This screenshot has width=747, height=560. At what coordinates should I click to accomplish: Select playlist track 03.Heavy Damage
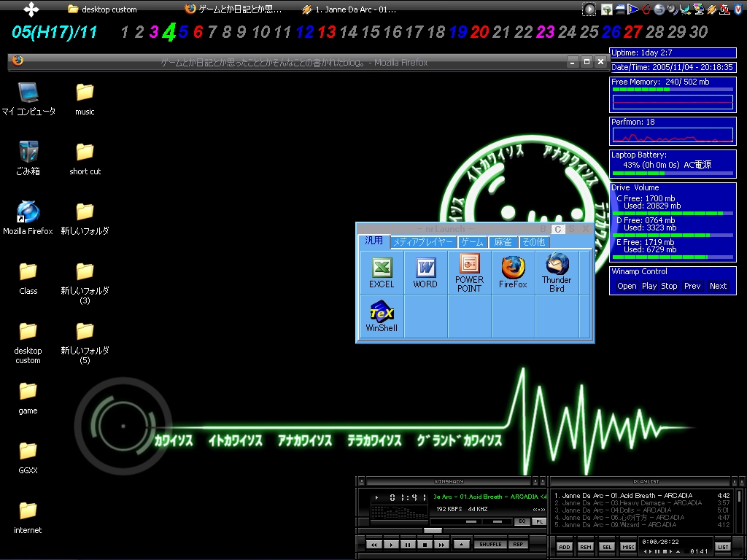[642, 503]
